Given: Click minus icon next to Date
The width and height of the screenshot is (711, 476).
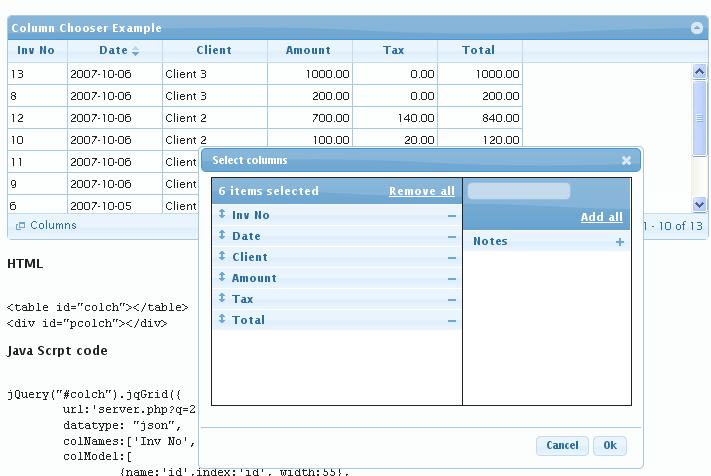Looking at the screenshot, I should pyautogui.click(x=452, y=237).
